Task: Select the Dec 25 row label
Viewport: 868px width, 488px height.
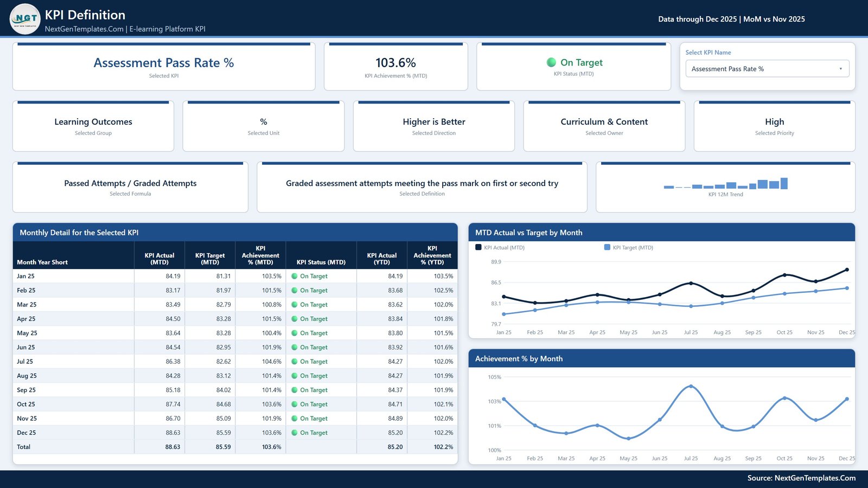Action: click(x=27, y=433)
